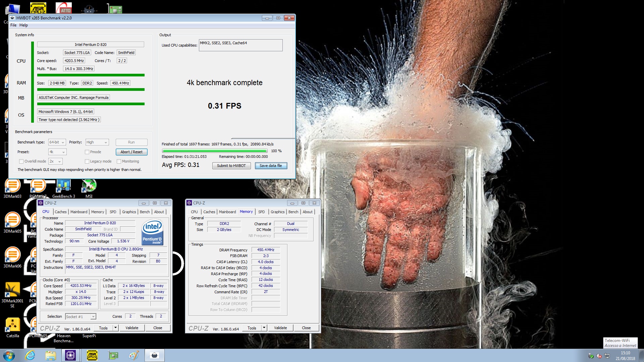Image resolution: width=644 pixels, height=362 pixels.
Task: Click Tools button in left CPU-Z window
Action: tap(103, 328)
